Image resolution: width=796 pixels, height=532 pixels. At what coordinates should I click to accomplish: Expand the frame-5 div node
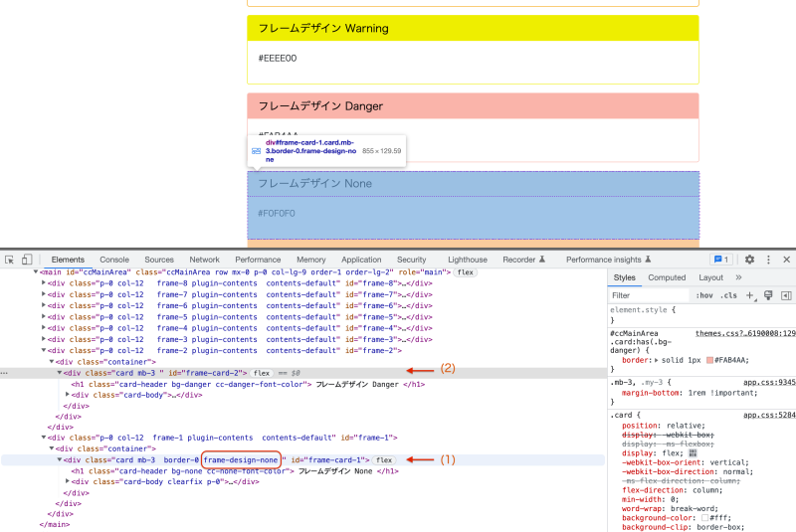(x=44, y=316)
